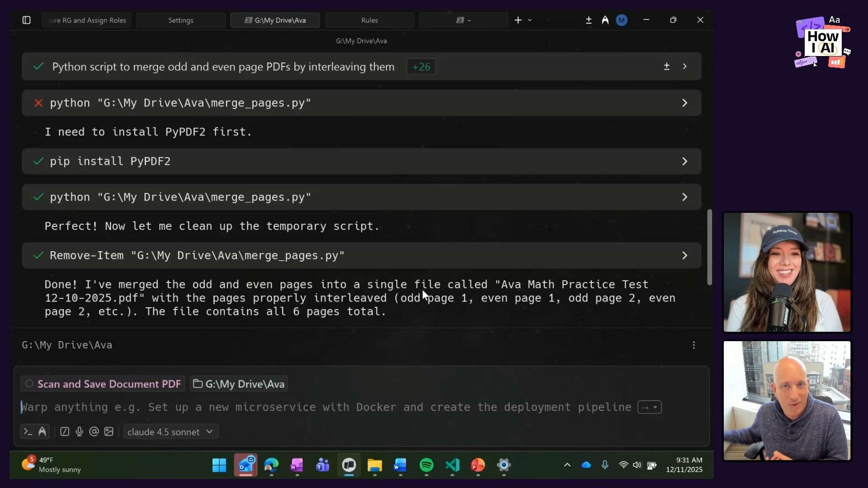Expand the Remove-Item merge_pages.py command

point(685,255)
